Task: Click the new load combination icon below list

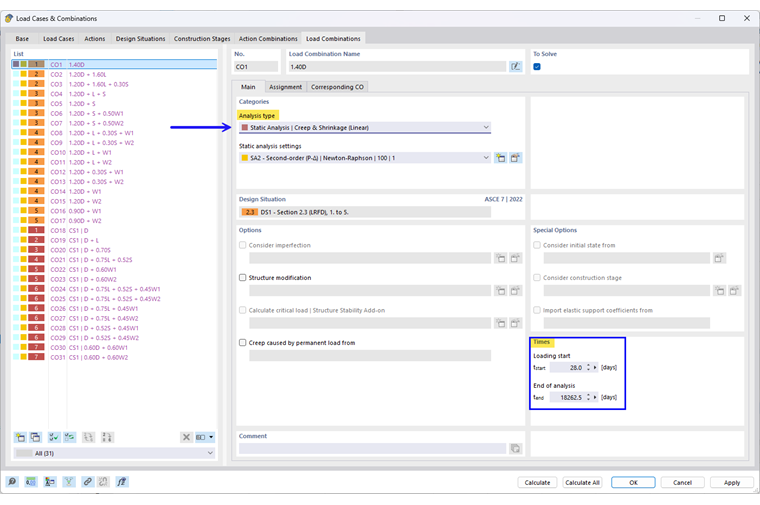Action: pyautogui.click(x=20, y=437)
